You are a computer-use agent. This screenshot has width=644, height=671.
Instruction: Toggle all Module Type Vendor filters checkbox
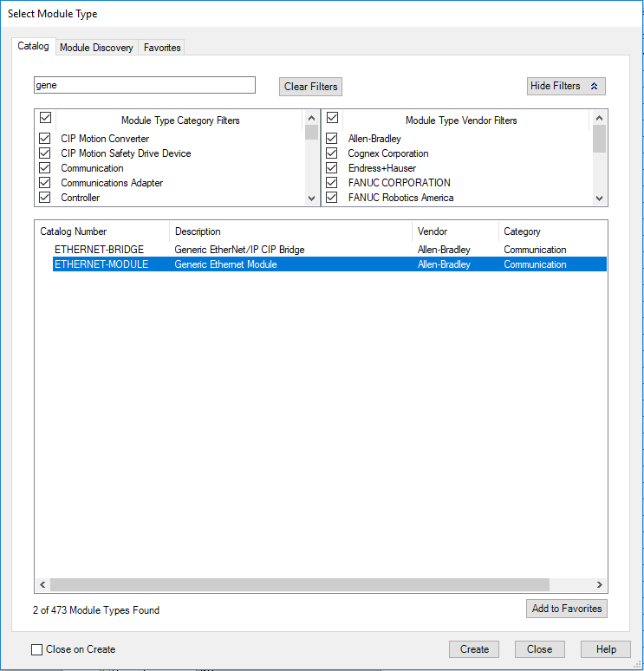331,118
